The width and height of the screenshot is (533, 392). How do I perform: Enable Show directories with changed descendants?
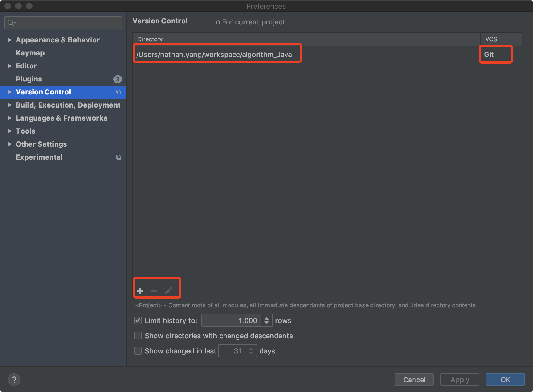[138, 336]
